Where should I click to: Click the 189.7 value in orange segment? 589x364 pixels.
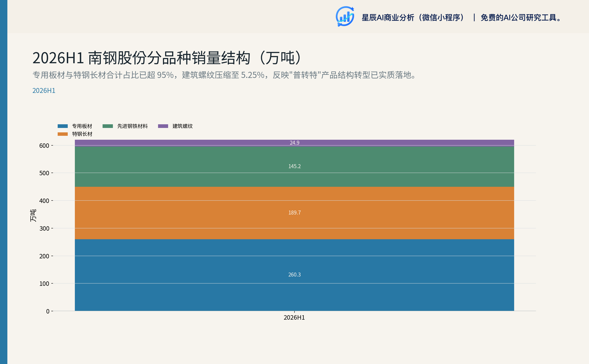[294, 213]
